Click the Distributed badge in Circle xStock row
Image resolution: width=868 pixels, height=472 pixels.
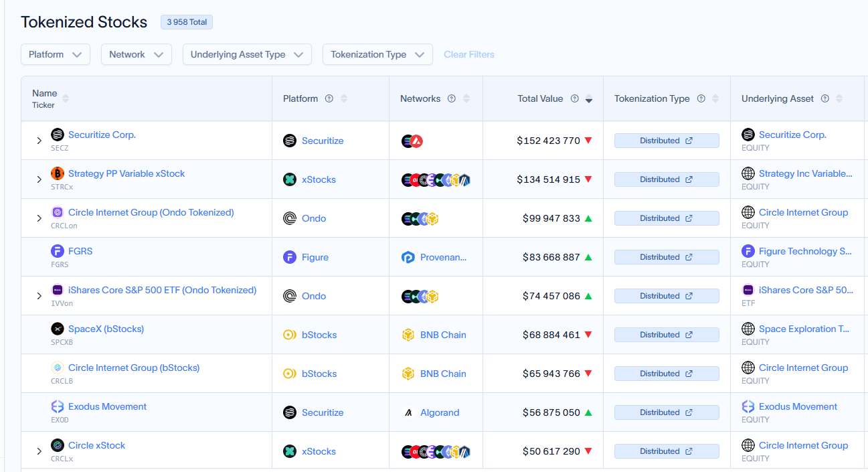[x=667, y=451]
